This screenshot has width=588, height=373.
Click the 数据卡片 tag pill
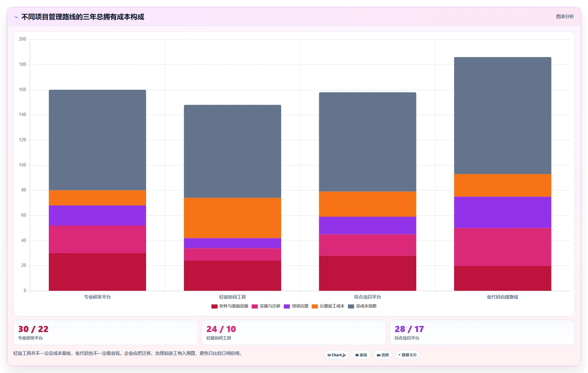407,355
